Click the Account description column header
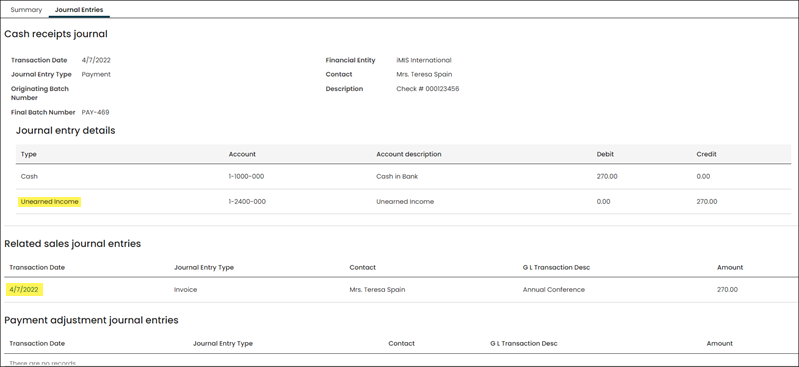Image resolution: width=799 pixels, height=367 pixels. [x=409, y=154]
